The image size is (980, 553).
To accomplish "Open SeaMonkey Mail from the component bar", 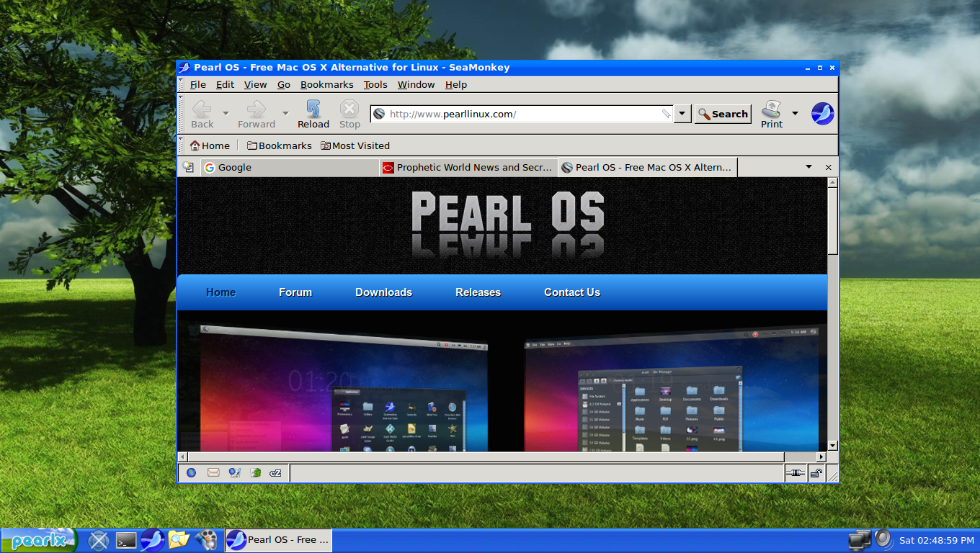I will tap(213, 473).
